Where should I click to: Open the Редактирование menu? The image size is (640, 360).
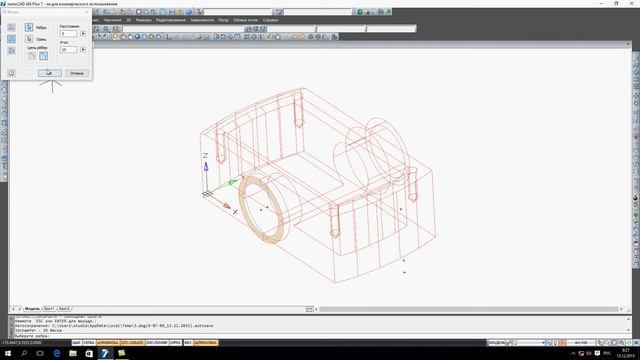click(171, 20)
